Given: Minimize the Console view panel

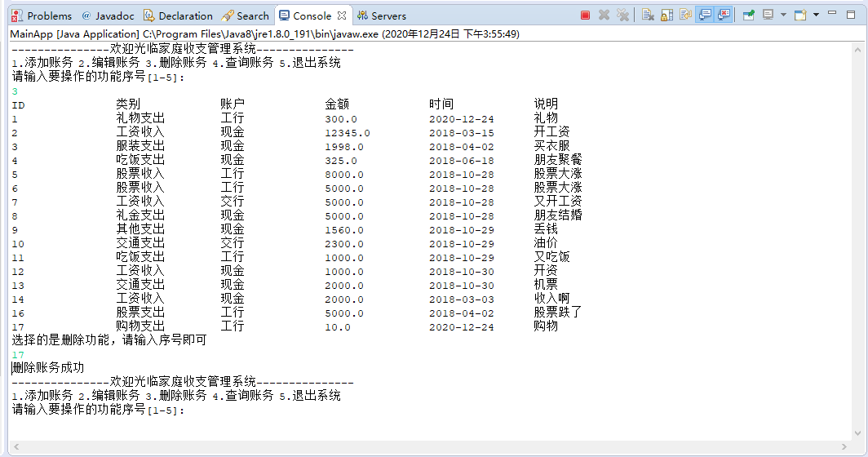Looking at the screenshot, I should [832, 13].
